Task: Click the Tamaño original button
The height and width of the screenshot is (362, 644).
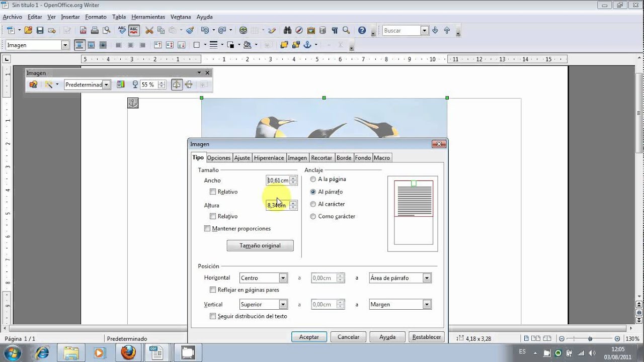Action: 260,245
